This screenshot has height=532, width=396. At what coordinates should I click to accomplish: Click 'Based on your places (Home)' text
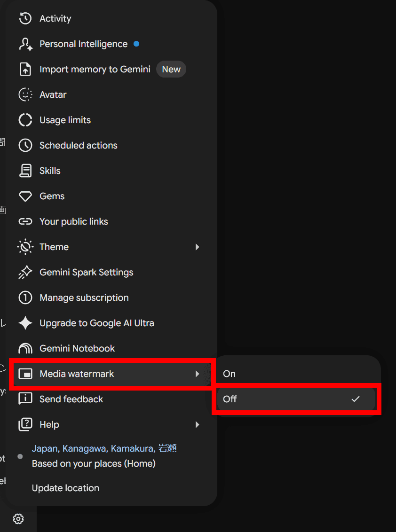click(x=94, y=463)
